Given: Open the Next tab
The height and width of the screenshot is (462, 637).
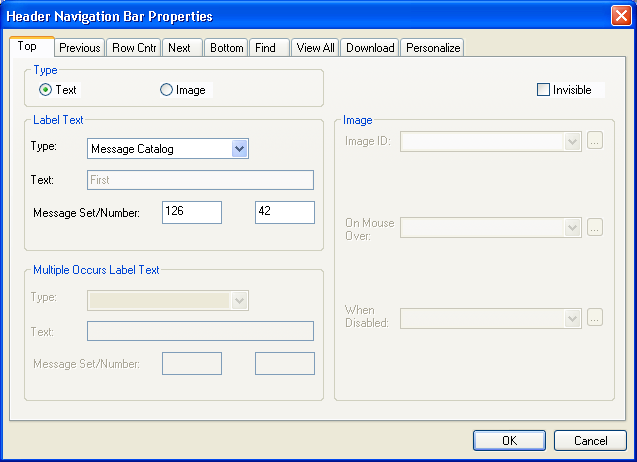Looking at the screenshot, I should point(179,48).
